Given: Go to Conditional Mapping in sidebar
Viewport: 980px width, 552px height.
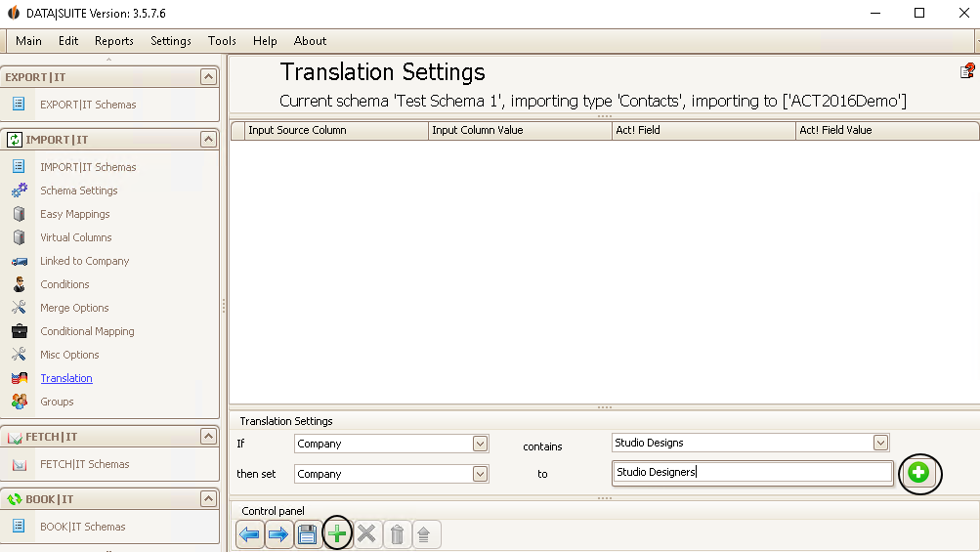Looking at the screenshot, I should click(x=88, y=331).
